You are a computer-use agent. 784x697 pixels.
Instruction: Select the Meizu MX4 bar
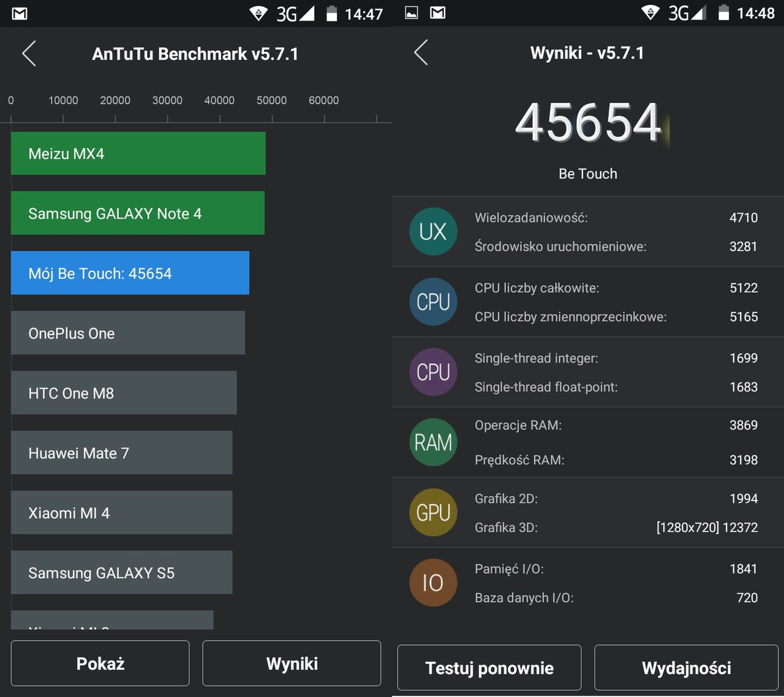click(138, 153)
